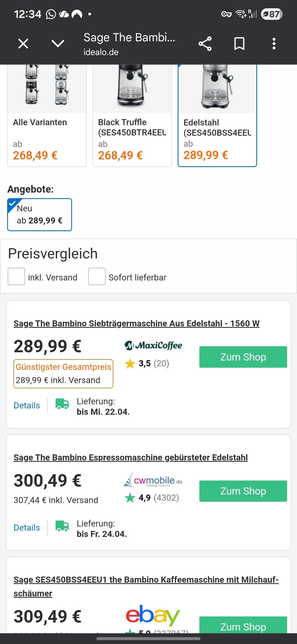Expand Details for the cwmobile offer
Screen dimensions: 297x644
pos(27,528)
